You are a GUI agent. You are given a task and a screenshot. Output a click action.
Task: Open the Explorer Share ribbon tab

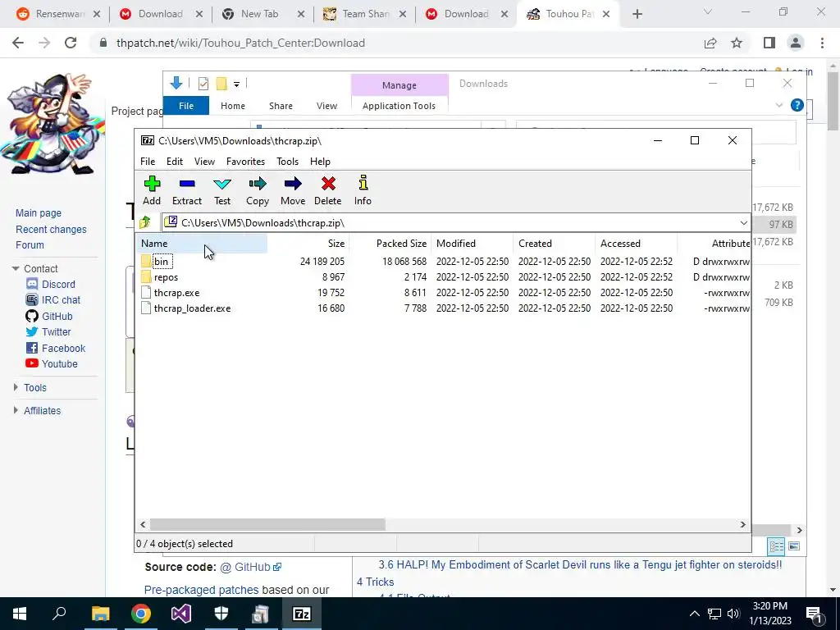click(281, 106)
